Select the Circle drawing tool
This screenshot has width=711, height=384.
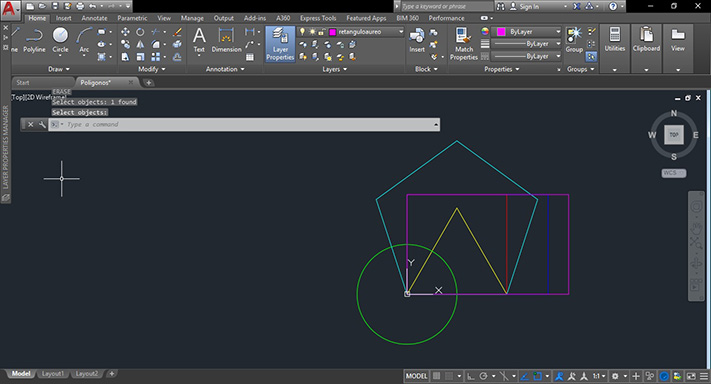coord(60,40)
